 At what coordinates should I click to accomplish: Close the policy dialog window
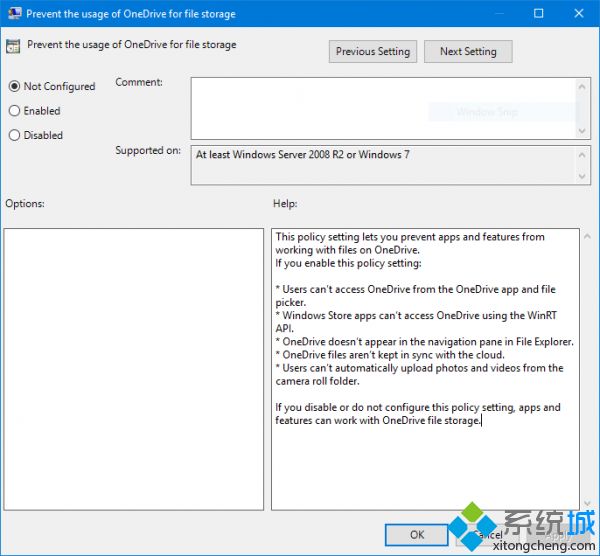(x=579, y=13)
